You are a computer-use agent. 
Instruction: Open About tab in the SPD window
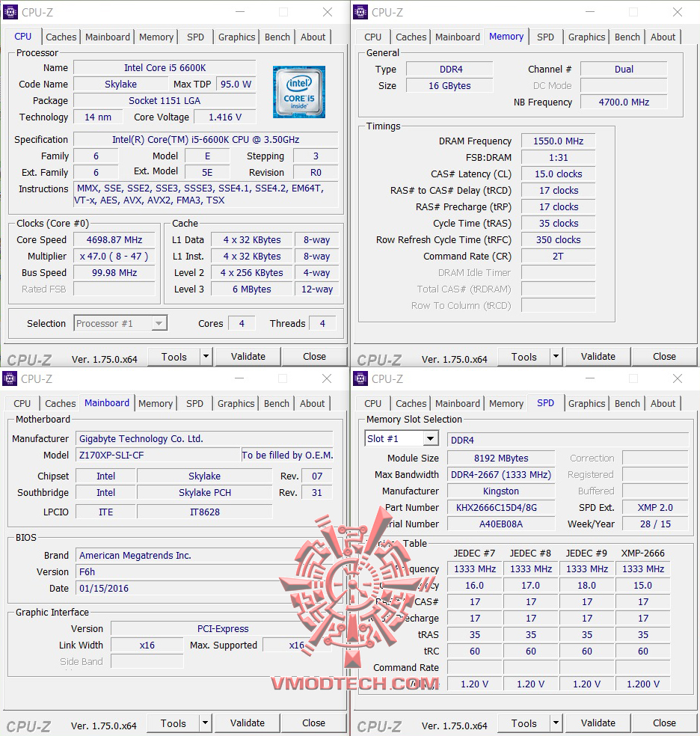(663, 404)
